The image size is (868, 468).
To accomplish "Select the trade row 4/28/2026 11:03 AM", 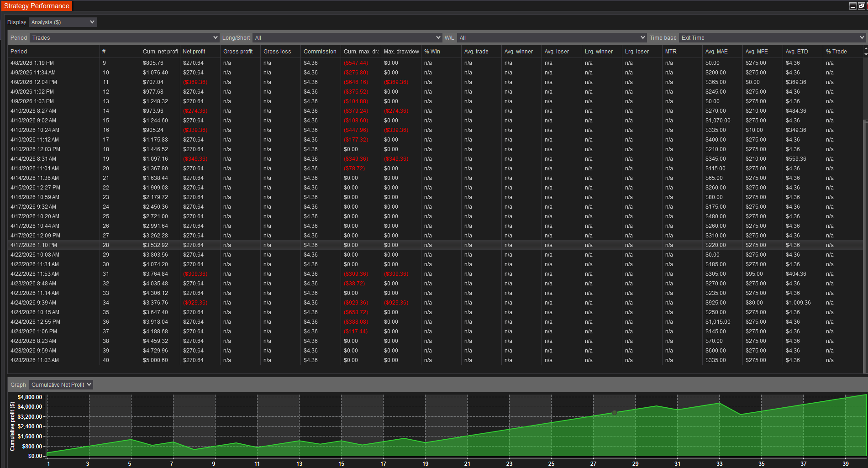I will pyautogui.click(x=435, y=360).
